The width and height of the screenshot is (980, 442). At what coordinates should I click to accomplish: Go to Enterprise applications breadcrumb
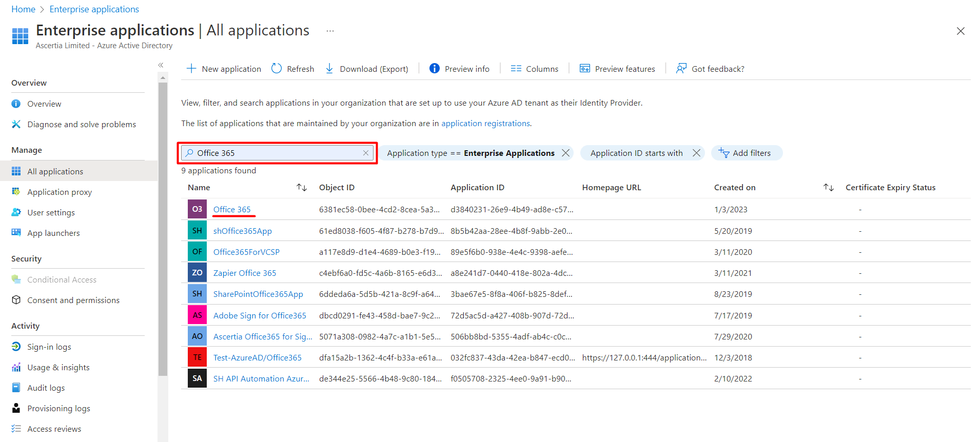coord(94,9)
